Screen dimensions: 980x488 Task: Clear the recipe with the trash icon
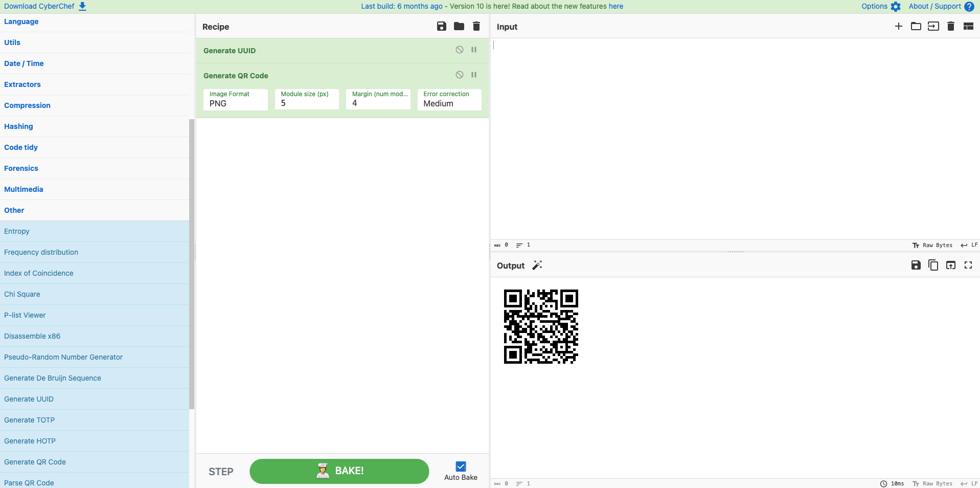[x=476, y=27]
